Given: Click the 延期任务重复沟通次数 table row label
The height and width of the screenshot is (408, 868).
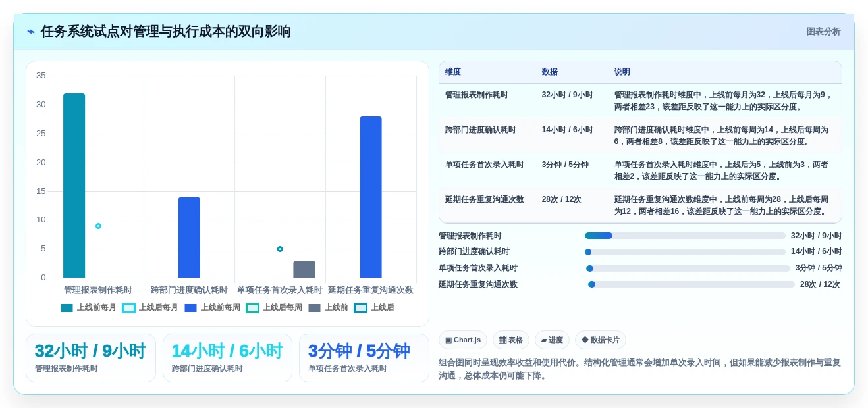Looking at the screenshot, I should [485, 199].
